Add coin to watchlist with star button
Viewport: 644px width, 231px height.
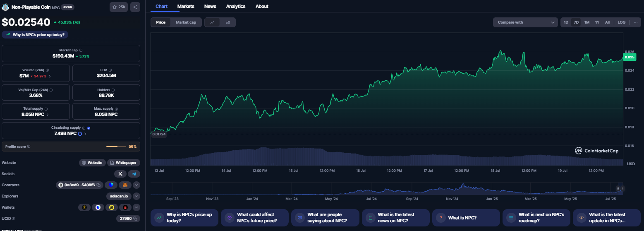tap(119, 7)
